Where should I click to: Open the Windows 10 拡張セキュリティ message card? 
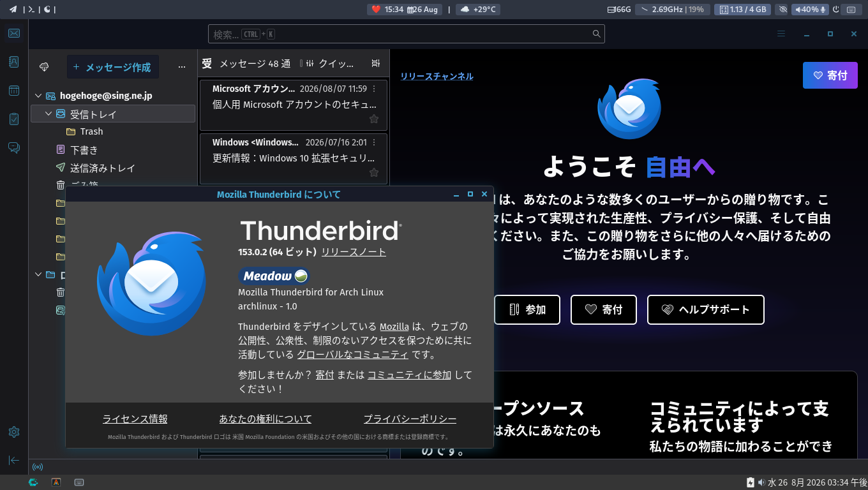coord(294,159)
